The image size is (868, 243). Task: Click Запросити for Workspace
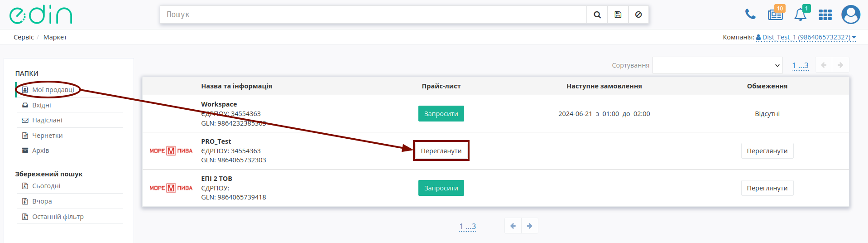pyautogui.click(x=441, y=114)
